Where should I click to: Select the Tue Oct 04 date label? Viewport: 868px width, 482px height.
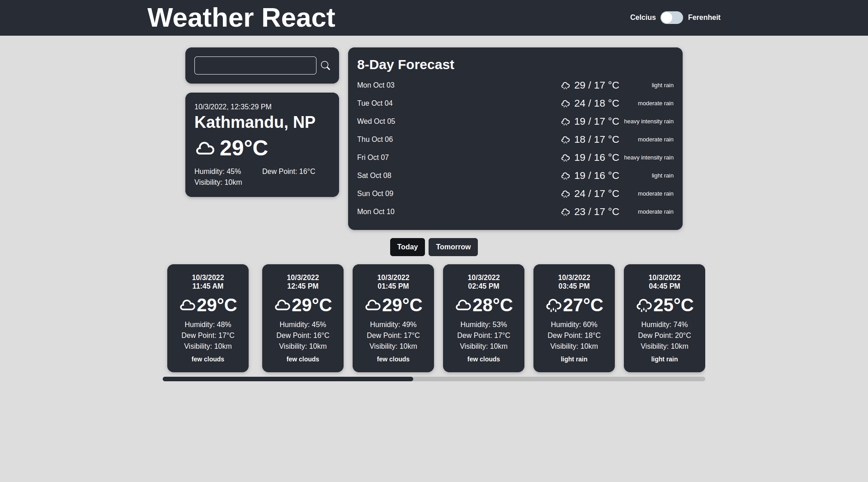click(375, 103)
